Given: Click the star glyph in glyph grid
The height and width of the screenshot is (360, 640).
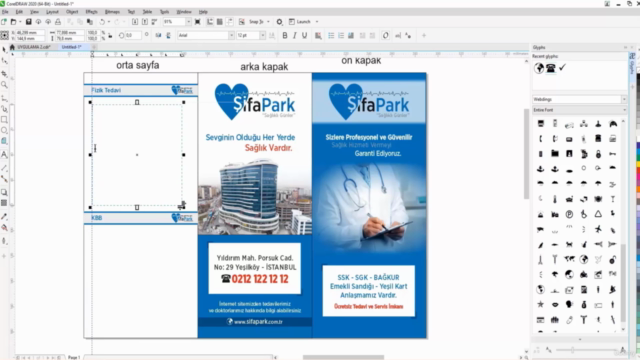Looking at the screenshot, I should (x=540, y=304).
